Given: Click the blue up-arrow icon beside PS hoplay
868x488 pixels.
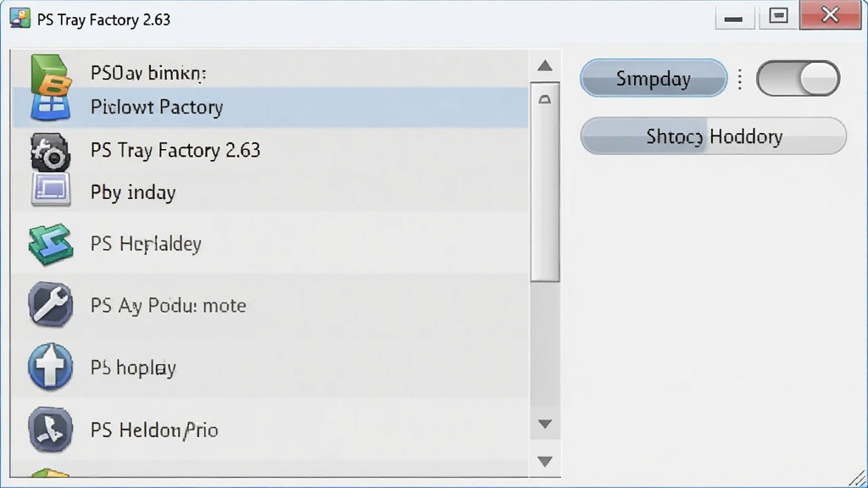Looking at the screenshot, I should [x=50, y=366].
